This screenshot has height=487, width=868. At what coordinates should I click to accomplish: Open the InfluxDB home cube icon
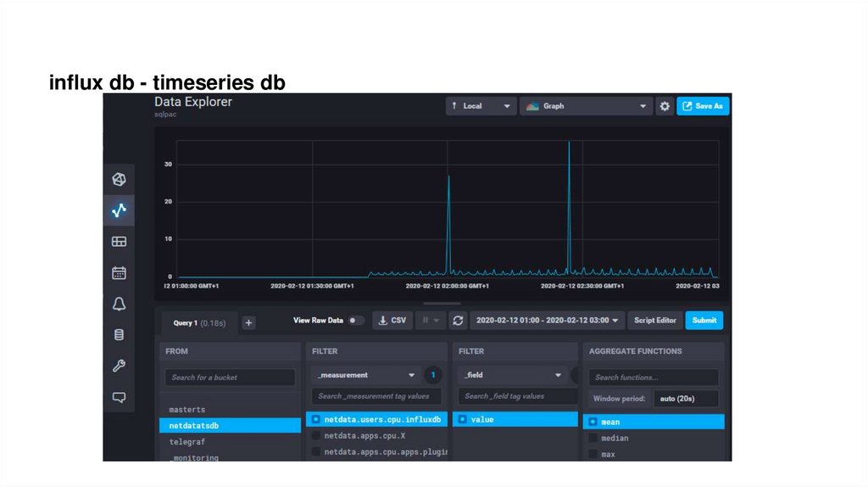coord(119,179)
